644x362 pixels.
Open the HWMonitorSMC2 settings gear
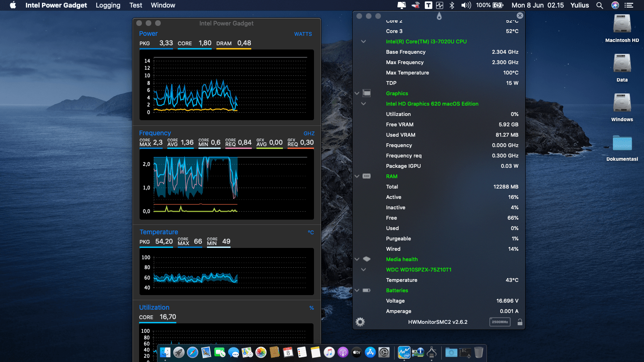pyautogui.click(x=360, y=322)
